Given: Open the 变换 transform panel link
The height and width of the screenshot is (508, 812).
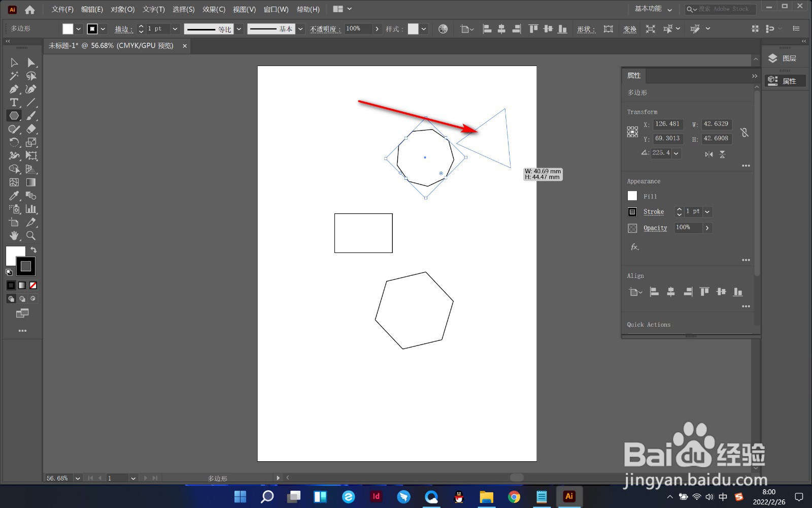Looking at the screenshot, I should 630,29.
